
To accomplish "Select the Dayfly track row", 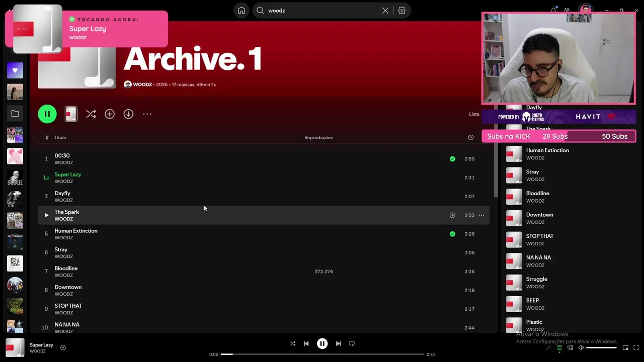I will (264, 197).
